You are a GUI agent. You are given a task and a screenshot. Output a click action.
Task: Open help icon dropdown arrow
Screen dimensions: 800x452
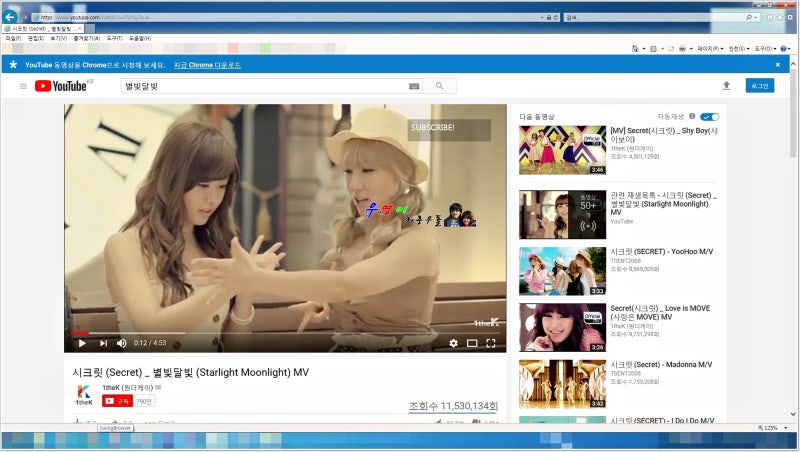pos(789,48)
